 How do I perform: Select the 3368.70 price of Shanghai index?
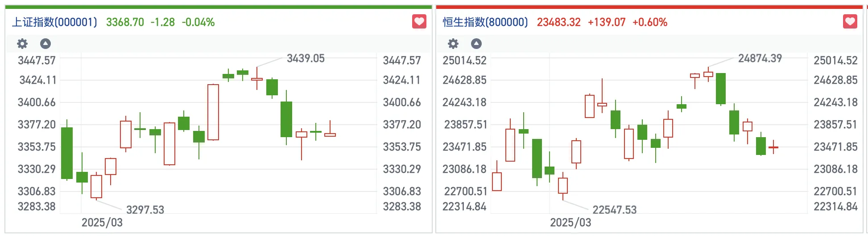(125, 22)
